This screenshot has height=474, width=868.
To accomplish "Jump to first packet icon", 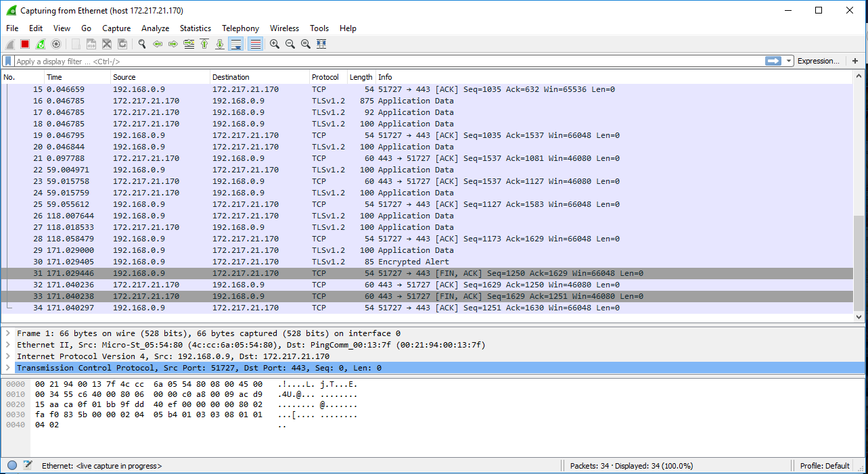I will (x=204, y=44).
